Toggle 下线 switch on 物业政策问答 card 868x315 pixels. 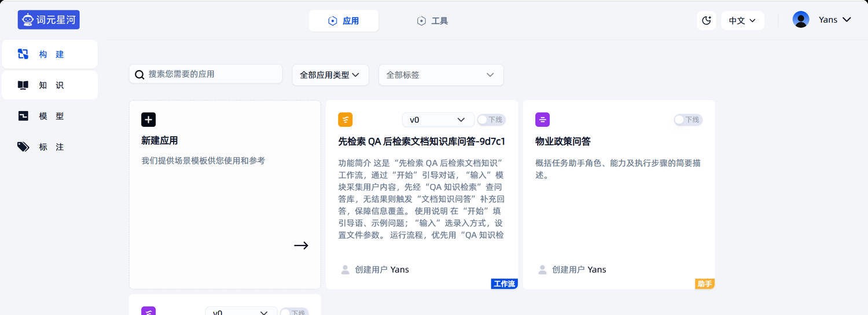(x=689, y=120)
